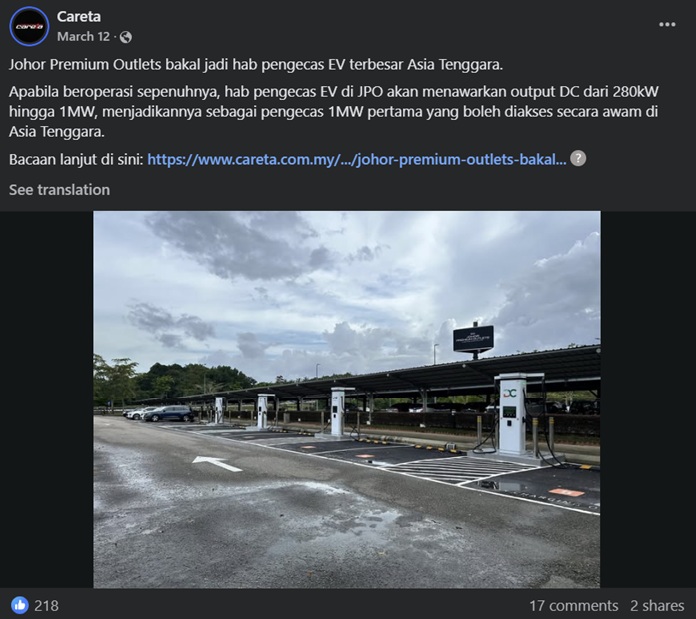696x619 pixels.
Task: Open the March 12 post timestamp
Action: [x=83, y=36]
